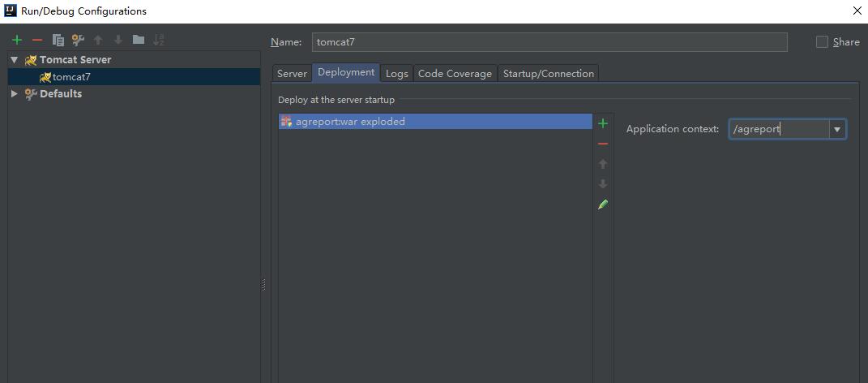
Task: Remove the selected run configuration
Action: tap(37, 40)
